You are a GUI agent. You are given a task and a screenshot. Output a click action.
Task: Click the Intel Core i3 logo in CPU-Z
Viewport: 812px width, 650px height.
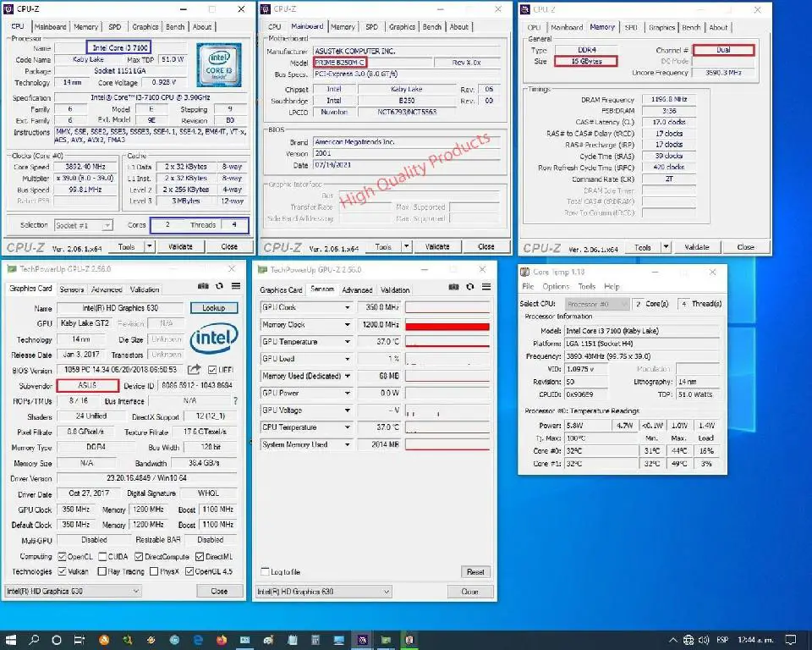pyautogui.click(x=218, y=65)
